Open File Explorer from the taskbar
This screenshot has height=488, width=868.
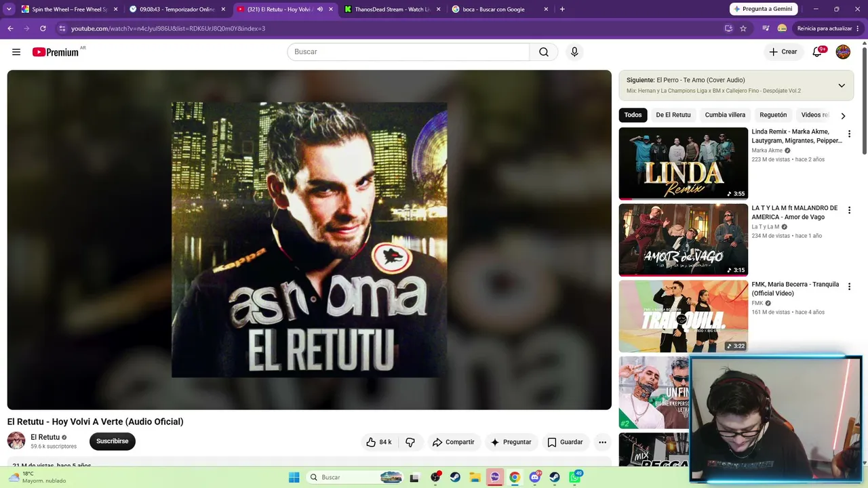coord(475,477)
